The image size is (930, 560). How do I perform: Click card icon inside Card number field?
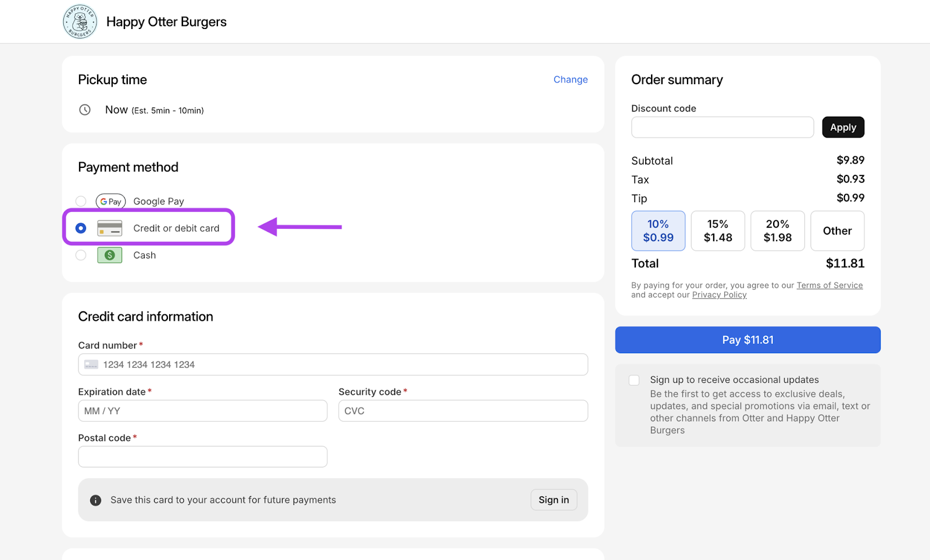coord(91,365)
